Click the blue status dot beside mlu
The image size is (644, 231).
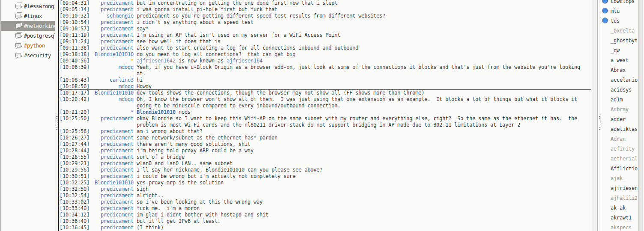[605, 11]
